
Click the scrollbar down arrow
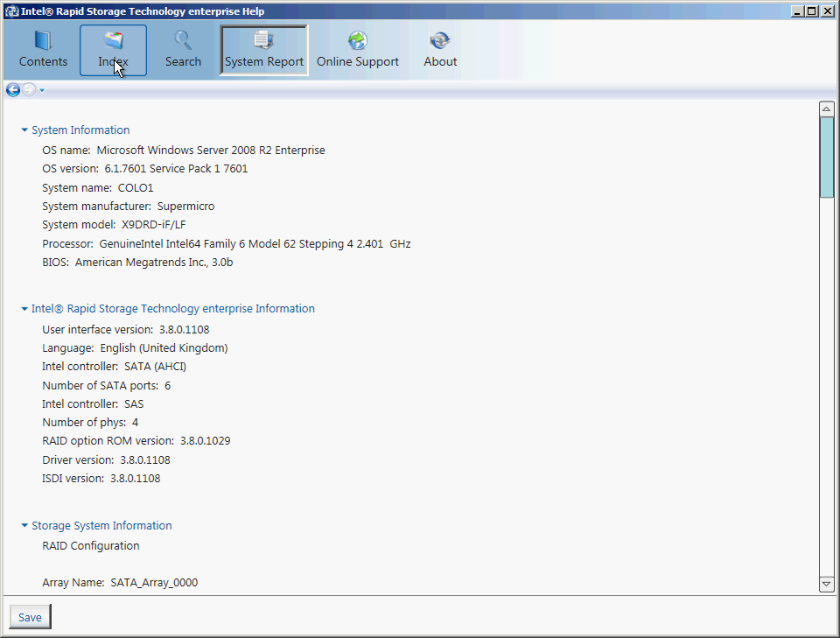[x=827, y=585]
